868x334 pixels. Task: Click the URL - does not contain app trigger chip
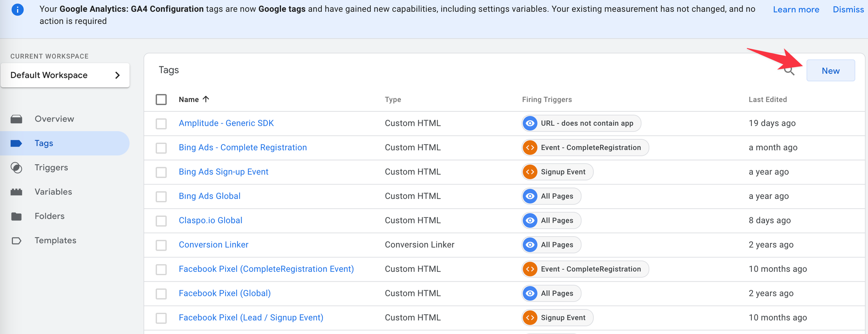[x=581, y=123]
